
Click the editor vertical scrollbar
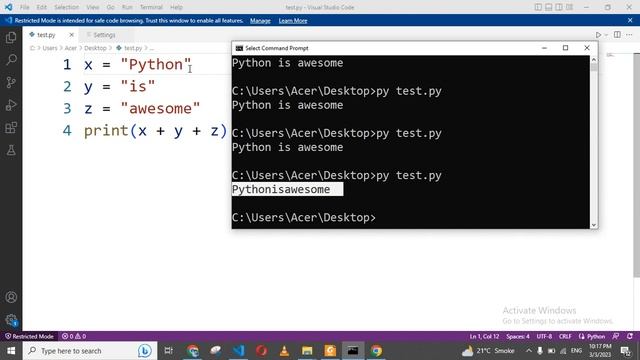tap(636, 165)
